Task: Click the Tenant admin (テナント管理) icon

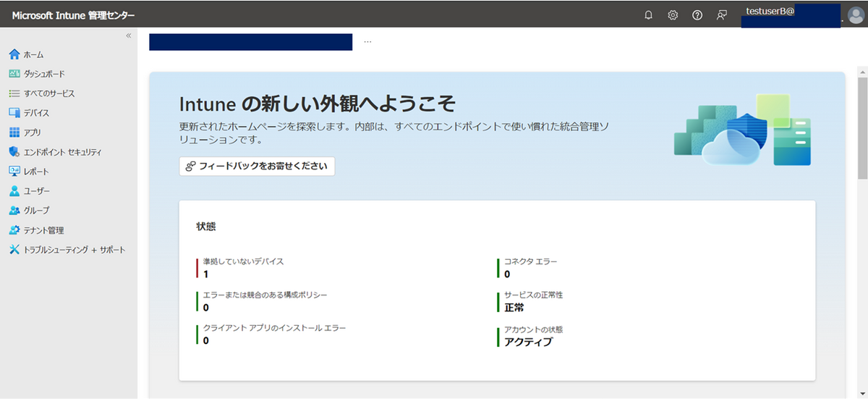Action: tap(14, 230)
